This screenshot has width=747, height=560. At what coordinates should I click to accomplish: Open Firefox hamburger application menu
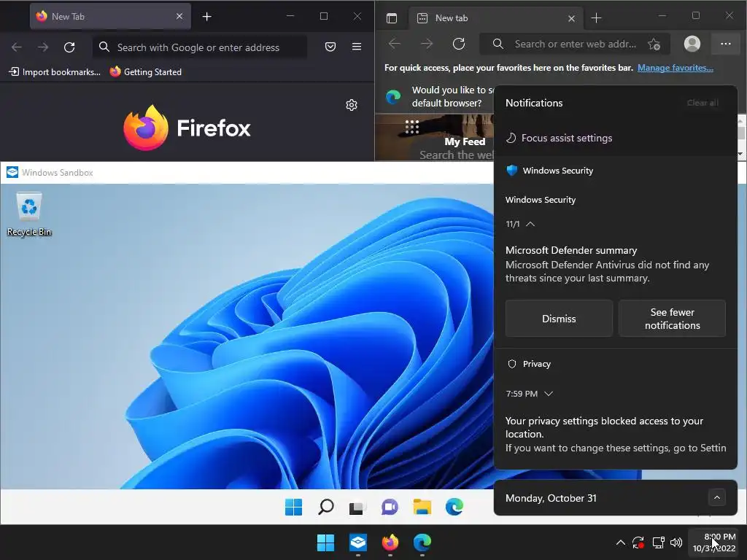(356, 47)
